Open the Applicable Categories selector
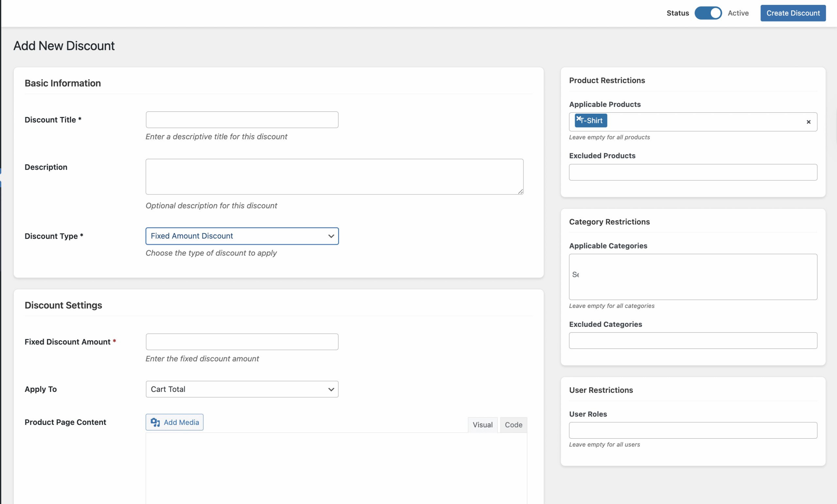The height and width of the screenshot is (504, 837). pyautogui.click(x=693, y=277)
